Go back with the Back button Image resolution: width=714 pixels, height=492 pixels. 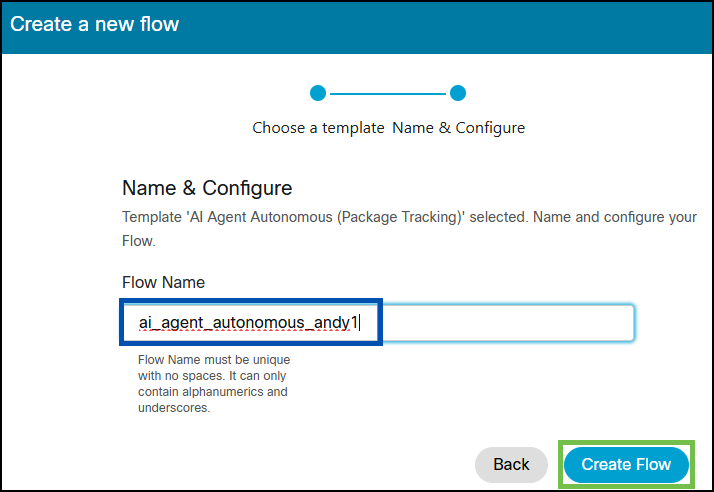point(511,464)
